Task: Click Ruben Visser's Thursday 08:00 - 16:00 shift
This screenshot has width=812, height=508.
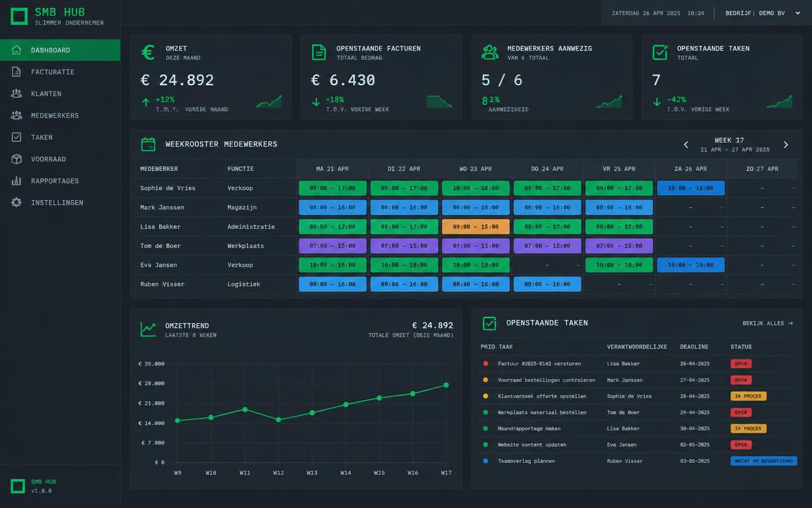Action: (547, 284)
